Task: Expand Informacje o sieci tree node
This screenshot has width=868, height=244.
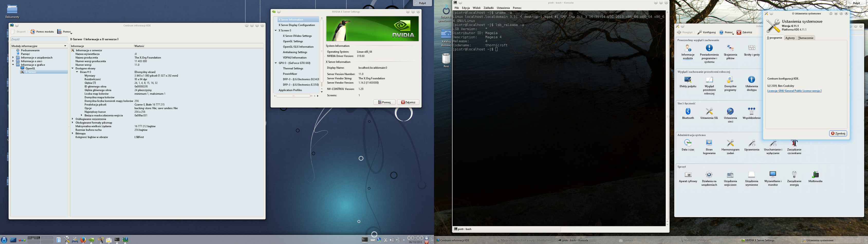Action: (x=13, y=61)
